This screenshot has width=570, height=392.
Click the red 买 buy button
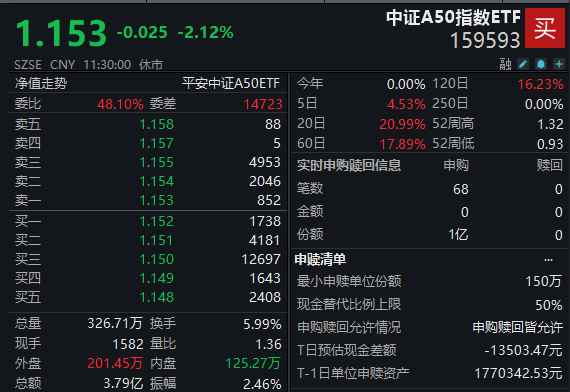(x=545, y=28)
